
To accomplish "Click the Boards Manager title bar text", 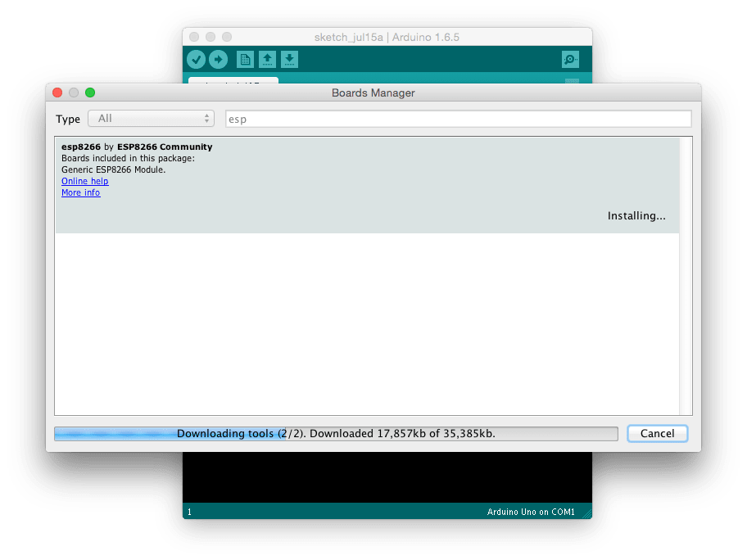I will (373, 93).
